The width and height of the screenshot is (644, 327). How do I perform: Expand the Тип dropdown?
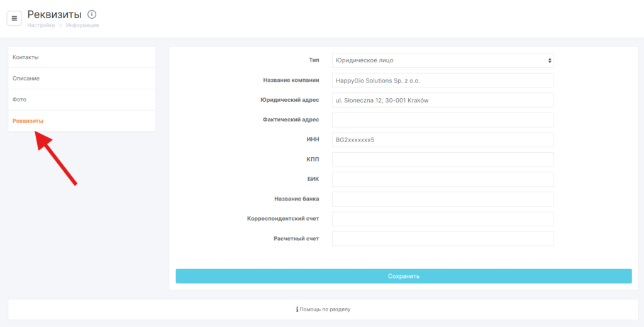pyautogui.click(x=442, y=60)
